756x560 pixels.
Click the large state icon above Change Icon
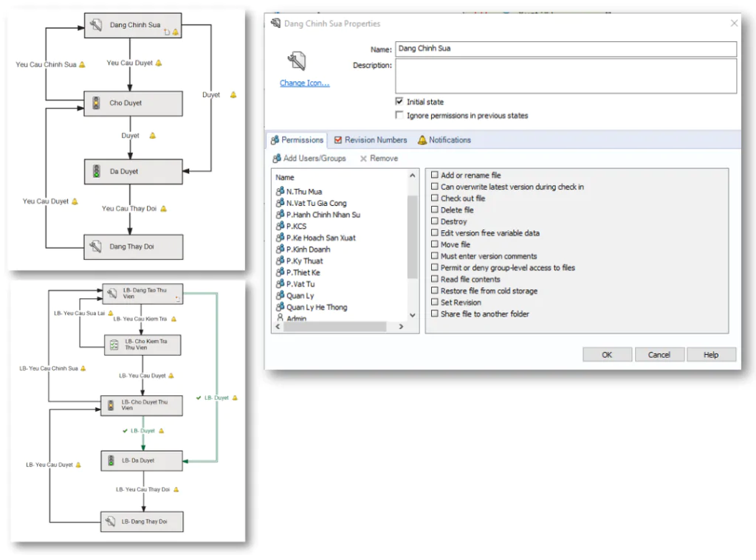tap(297, 61)
